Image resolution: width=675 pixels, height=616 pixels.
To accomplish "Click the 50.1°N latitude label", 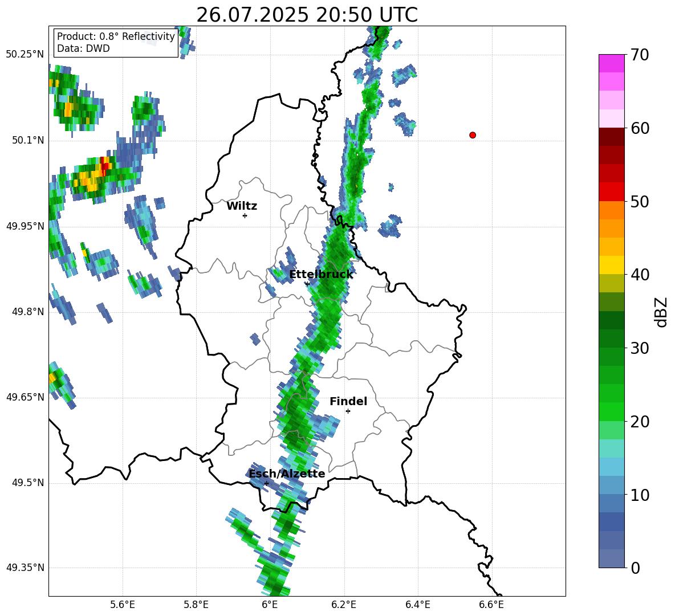I will (28, 141).
